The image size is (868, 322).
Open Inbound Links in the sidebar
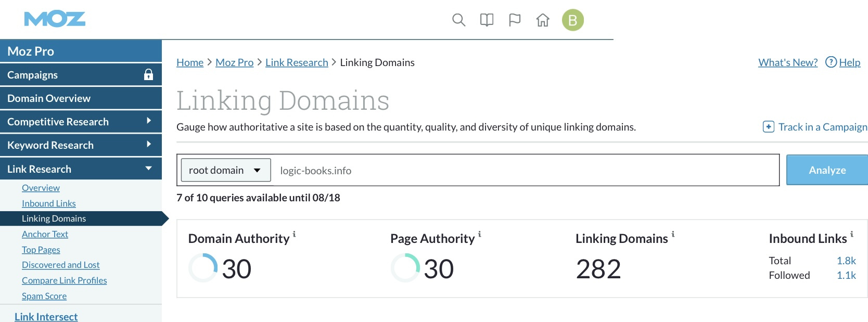pyautogui.click(x=49, y=203)
